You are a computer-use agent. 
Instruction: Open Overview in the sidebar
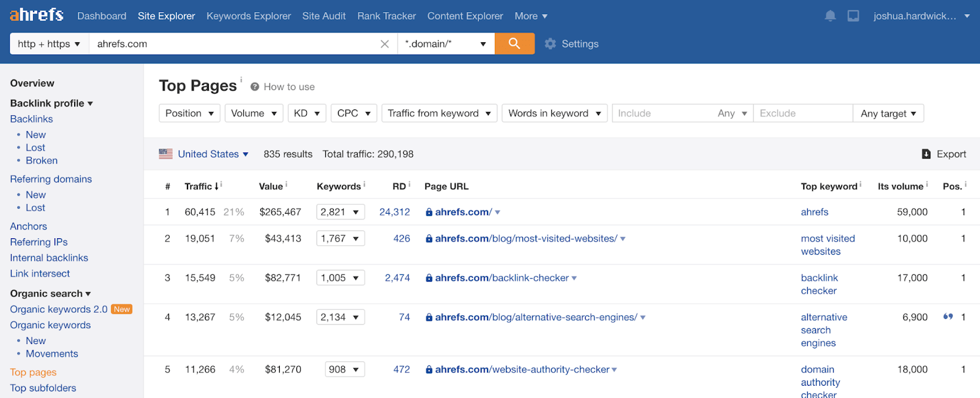click(x=32, y=83)
